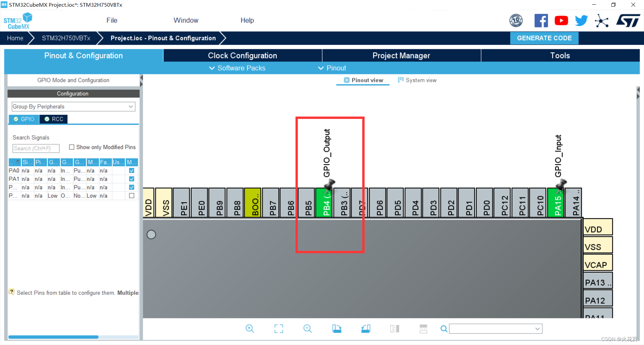Fit the chip view to screen

coord(279,329)
